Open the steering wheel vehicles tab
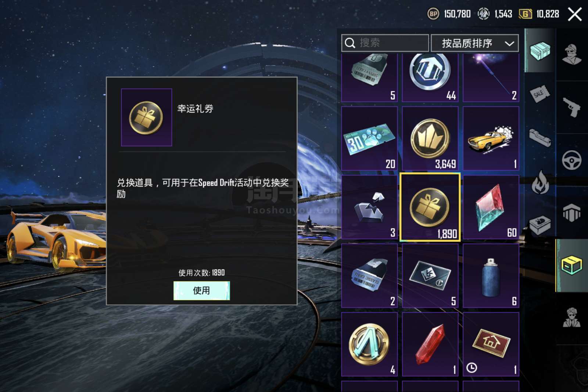Image resolution: width=588 pixels, height=392 pixels. pos(572,160)
